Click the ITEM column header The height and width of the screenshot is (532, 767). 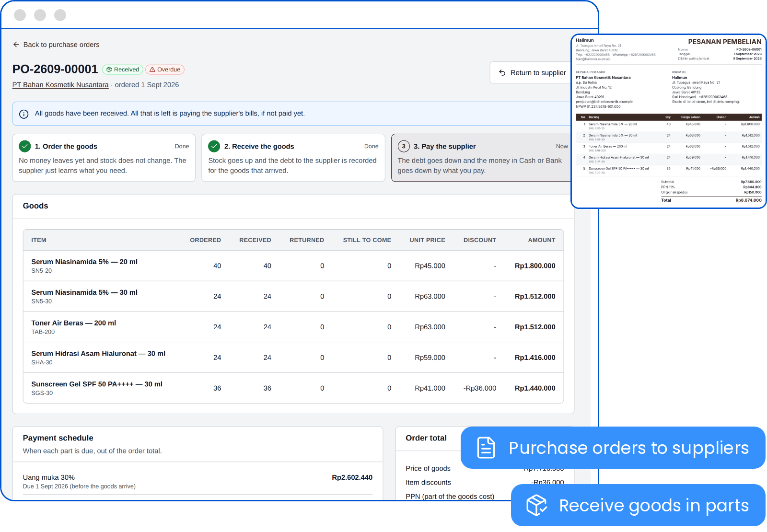click(x=39, y=240)
